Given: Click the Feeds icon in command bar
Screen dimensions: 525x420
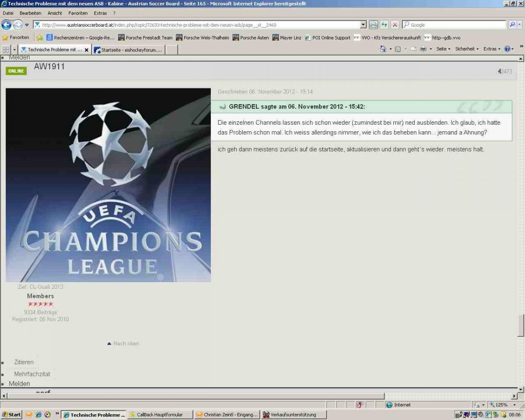Looking at the screenshot, I should [398, 49].
